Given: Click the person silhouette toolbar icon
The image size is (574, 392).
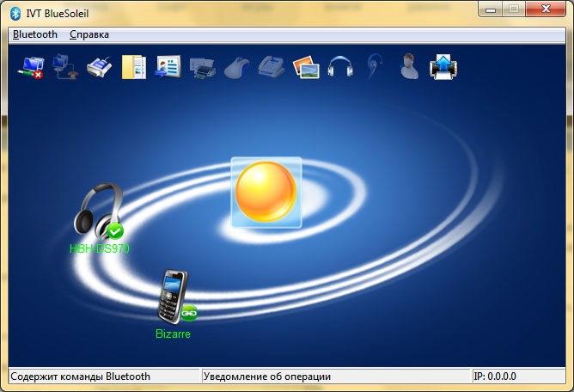Looking at the screenshot, I should coord(409,66).
